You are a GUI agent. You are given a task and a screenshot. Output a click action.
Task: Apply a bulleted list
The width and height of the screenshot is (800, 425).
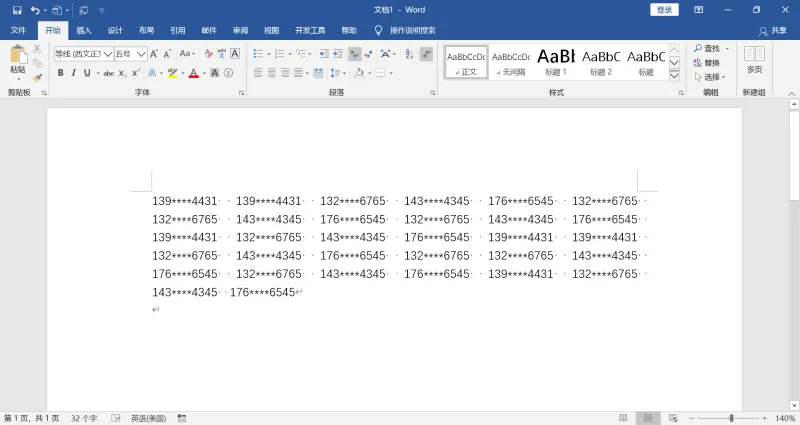pyautogui.click(x=258, y=54)
